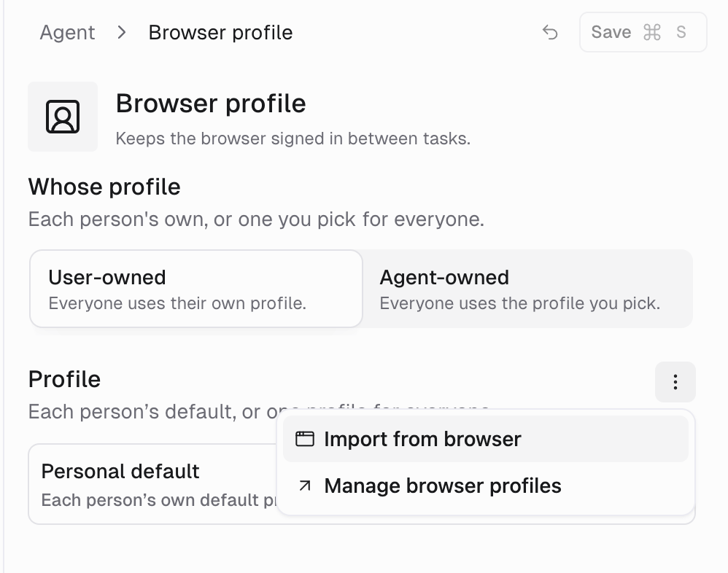Click the Browser profile breadcrumb label
The height and width of the screenshot is (573, 728).
coord(220,33)
